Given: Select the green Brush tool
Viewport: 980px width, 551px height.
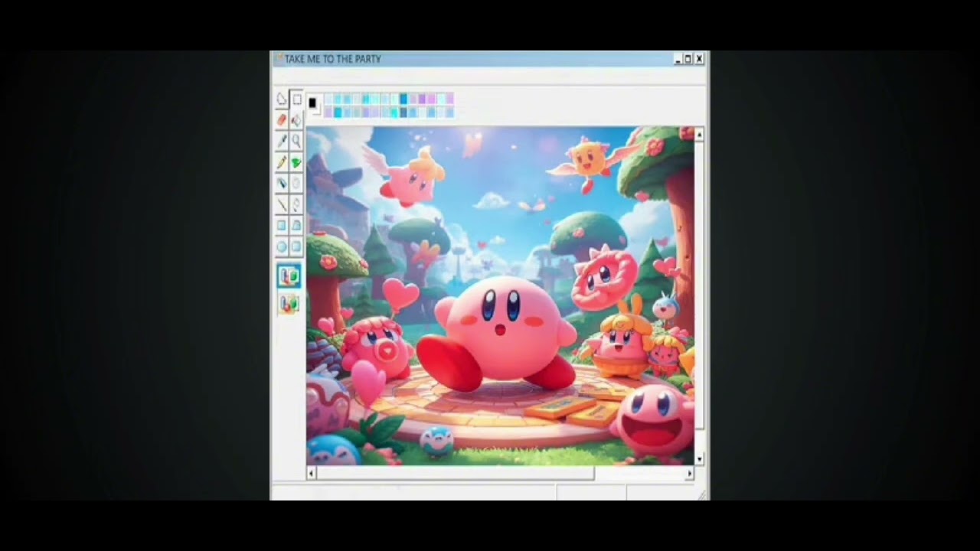Looking at the screenshot, I should coord(296,162).
